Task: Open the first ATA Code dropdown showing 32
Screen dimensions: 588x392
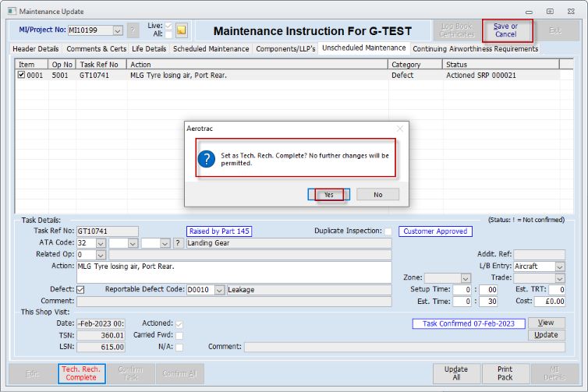Action: coord(101,244)
